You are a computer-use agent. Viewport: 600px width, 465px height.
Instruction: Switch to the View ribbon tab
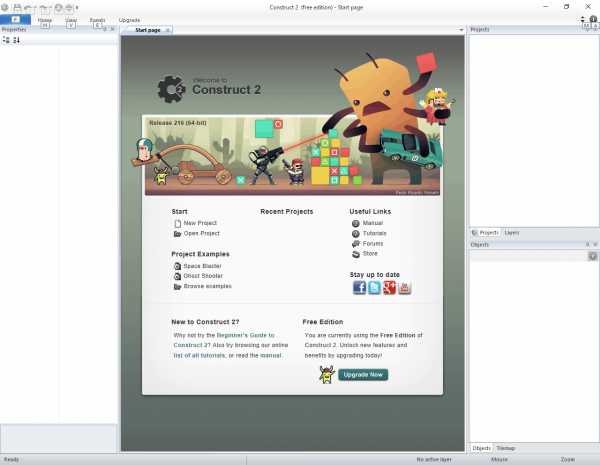71,20
